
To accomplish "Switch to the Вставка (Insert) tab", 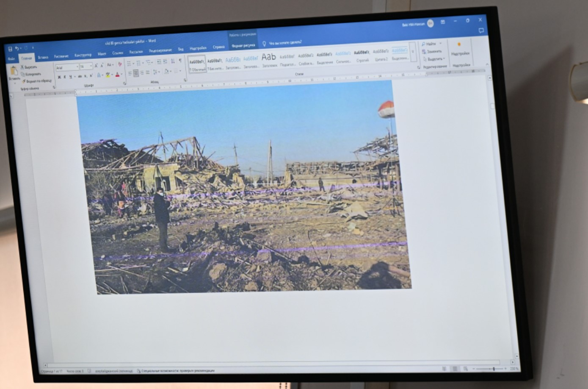I will (43, 57).
